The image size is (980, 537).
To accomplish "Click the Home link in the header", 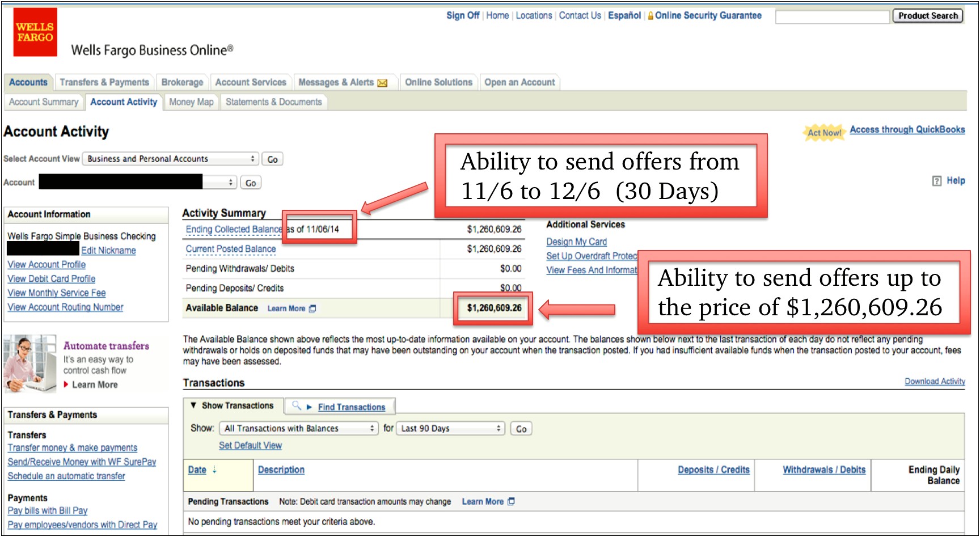I will pyautogui.click(x=497, y=15).
